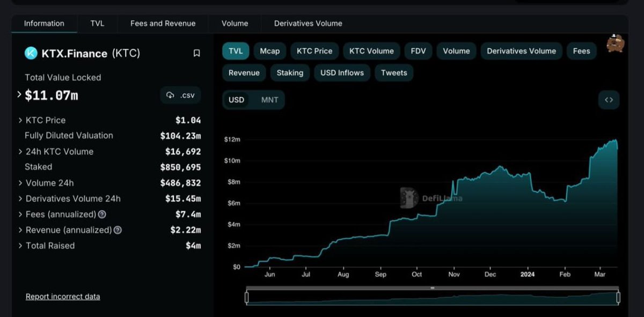
Task: Click the Fees annualized help question mark
Action: 102,215
